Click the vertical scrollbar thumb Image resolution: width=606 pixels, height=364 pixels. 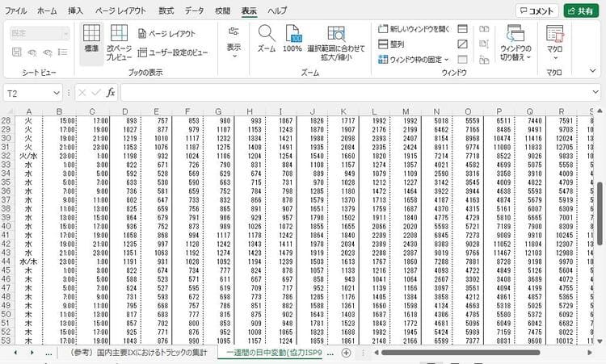600,213
